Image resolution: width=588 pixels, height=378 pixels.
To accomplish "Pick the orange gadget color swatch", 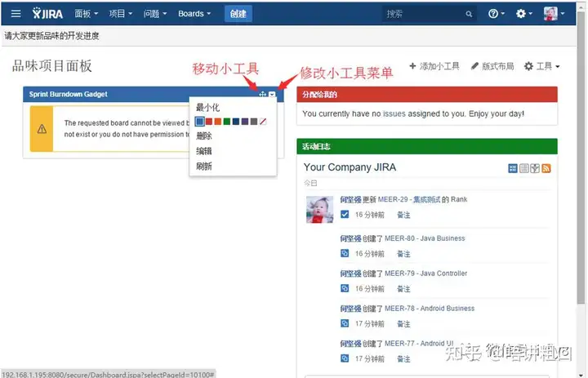I will [x=218, y=122].
